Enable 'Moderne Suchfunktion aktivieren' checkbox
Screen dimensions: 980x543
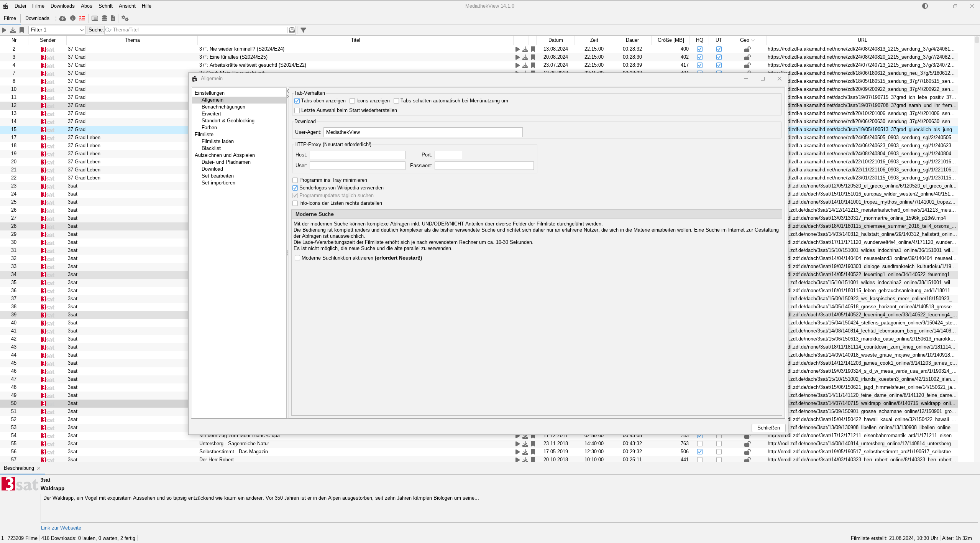pos(297,258)
